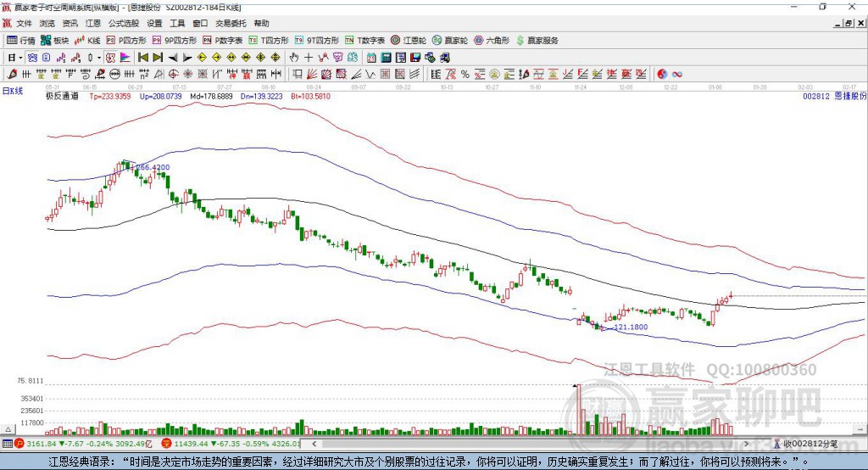Launch the 江恩轮 Gann wheel
This screenshot has width=868, height=470.
click(x=409, y=41)
